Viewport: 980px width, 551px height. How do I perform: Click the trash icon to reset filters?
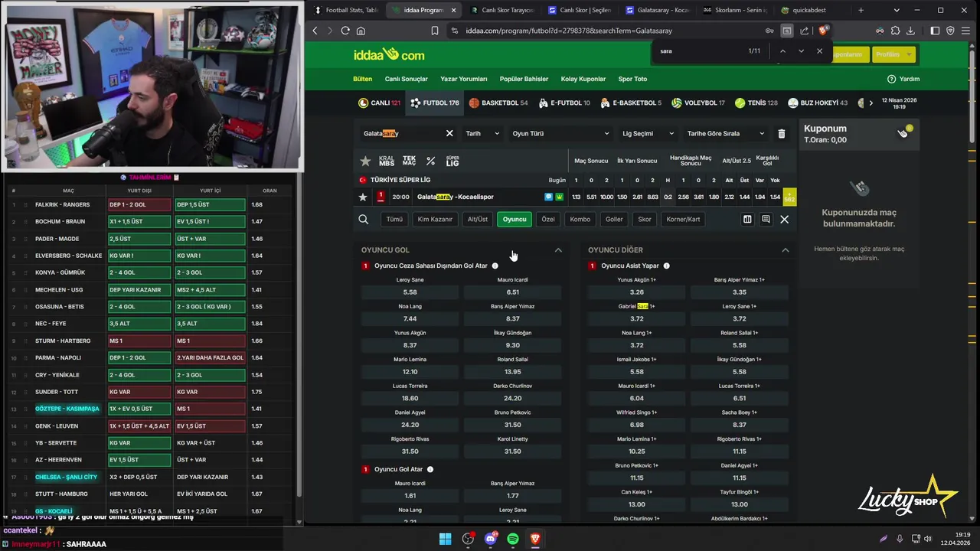coord(781,133)
